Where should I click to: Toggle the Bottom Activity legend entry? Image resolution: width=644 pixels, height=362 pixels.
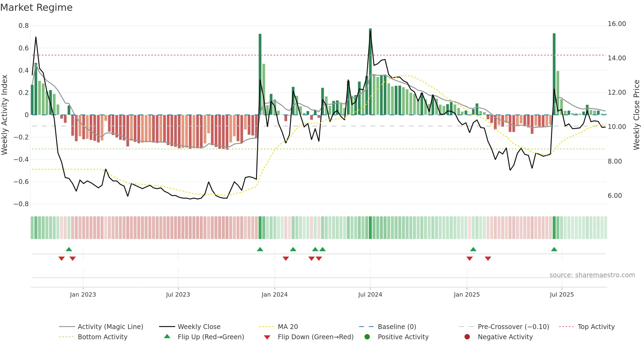[x=93, y=337]
